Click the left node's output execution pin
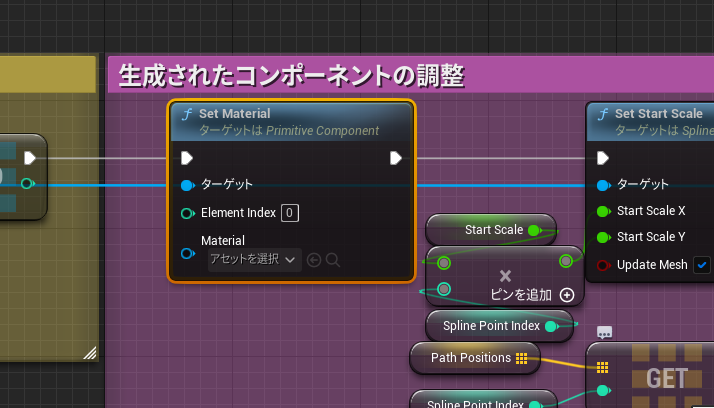The image size is (714, 408). click(30, 158)
